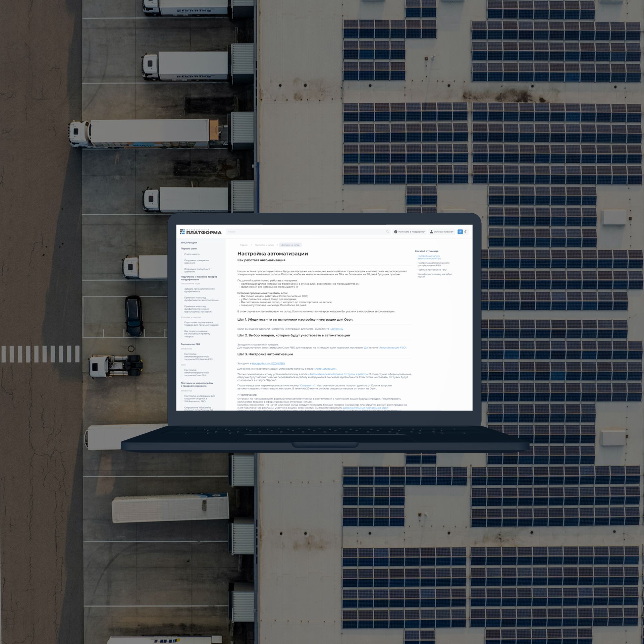
Task: Click the Платформа logo icon
Action: (182, 232)
